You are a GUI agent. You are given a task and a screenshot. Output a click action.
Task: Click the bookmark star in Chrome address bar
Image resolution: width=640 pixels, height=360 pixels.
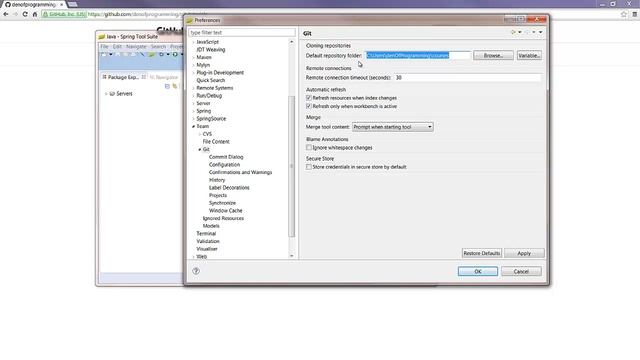tap(624, 14)
